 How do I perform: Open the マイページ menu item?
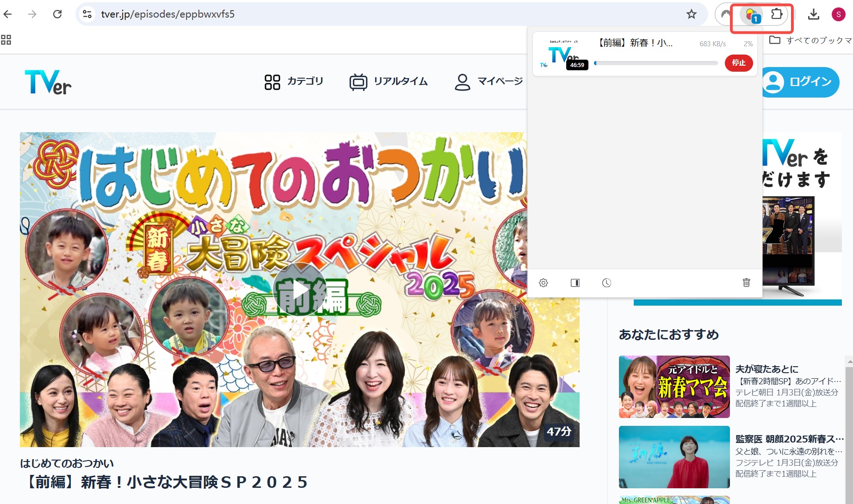pos(489,82)
